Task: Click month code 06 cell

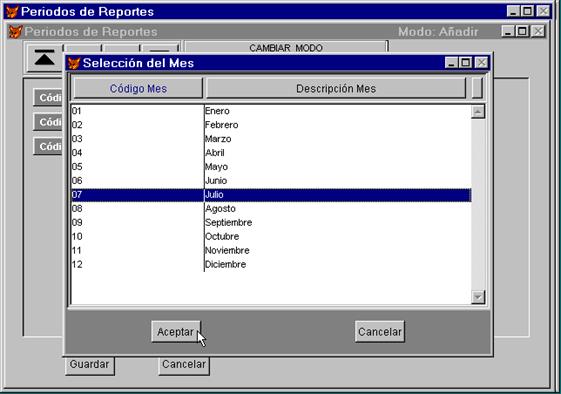Action: coord(137,181)
